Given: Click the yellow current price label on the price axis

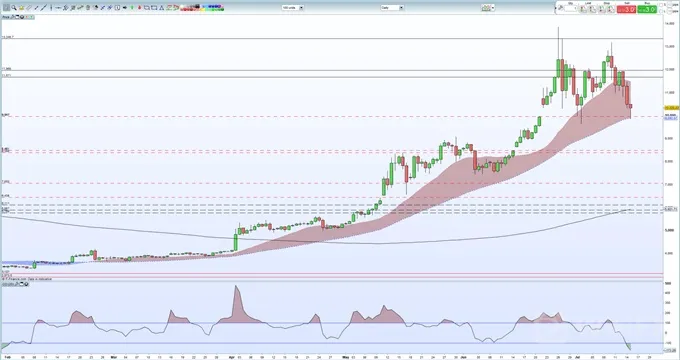Looking at the screenshot, I should point(671,107).
